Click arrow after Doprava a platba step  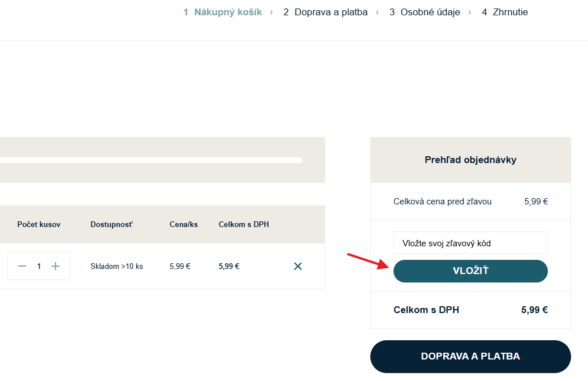pyautogui.click(x=377, y=12)
